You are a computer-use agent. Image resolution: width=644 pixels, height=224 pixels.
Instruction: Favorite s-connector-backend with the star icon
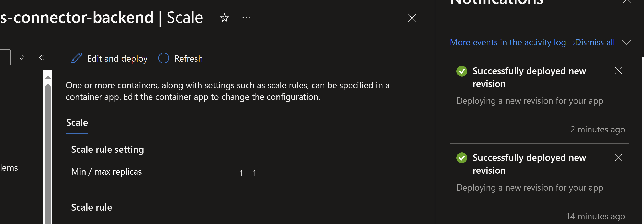tap(224, 18)
